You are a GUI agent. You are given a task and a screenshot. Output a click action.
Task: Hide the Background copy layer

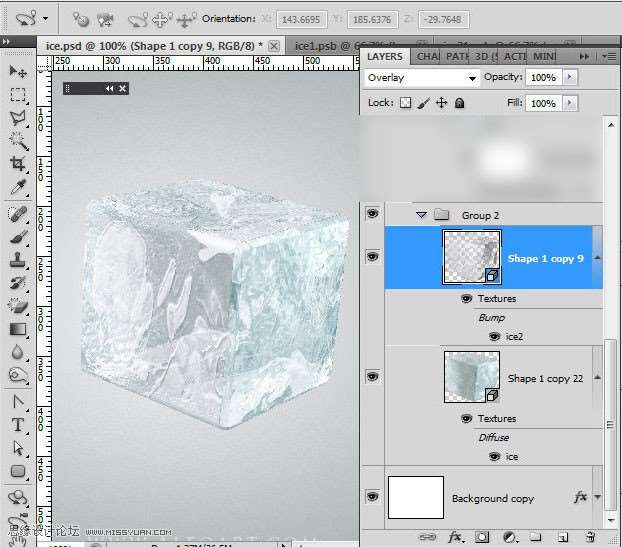click(372, 496)
